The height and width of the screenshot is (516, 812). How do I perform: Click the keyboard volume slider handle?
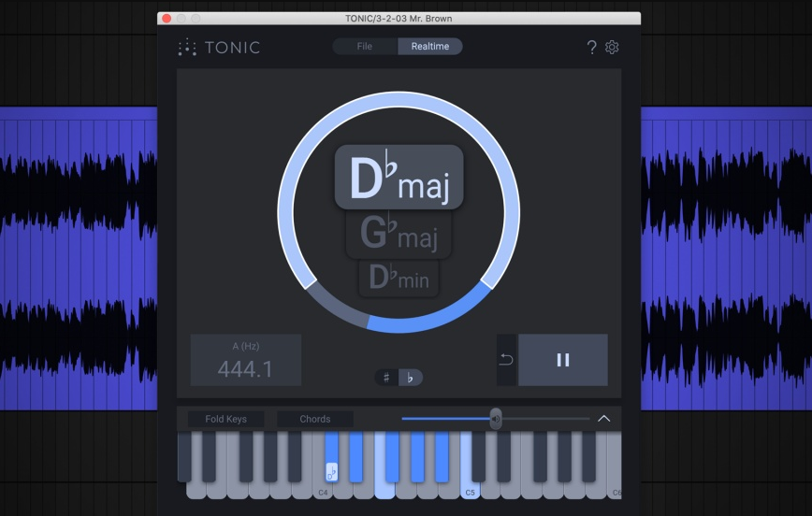coord(496,419)
